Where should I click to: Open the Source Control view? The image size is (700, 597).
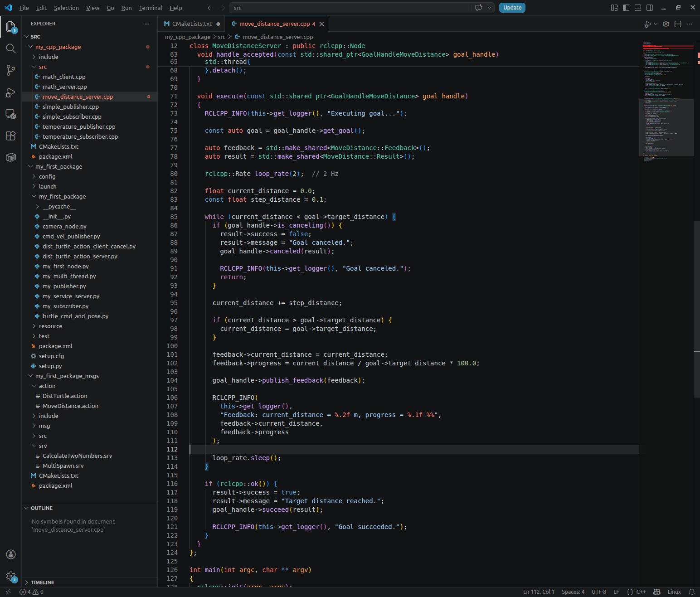coord(11,70)
